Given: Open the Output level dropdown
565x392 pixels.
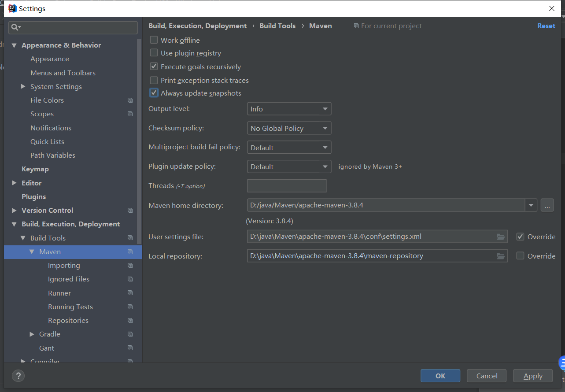Looking at the screenshot, I should click(289, 109).
